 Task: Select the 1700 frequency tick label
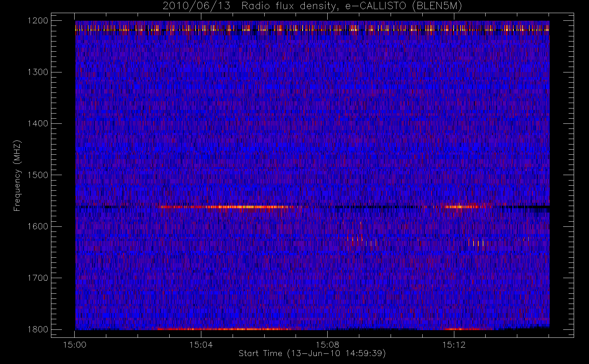pos(38,278)
